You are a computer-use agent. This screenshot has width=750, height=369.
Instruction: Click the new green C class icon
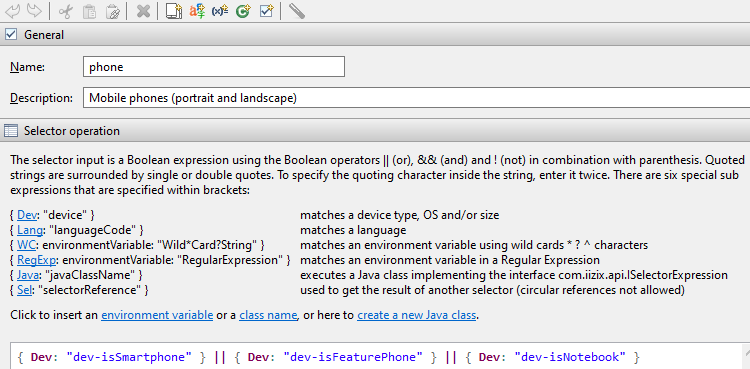click(x=243, y=11)
